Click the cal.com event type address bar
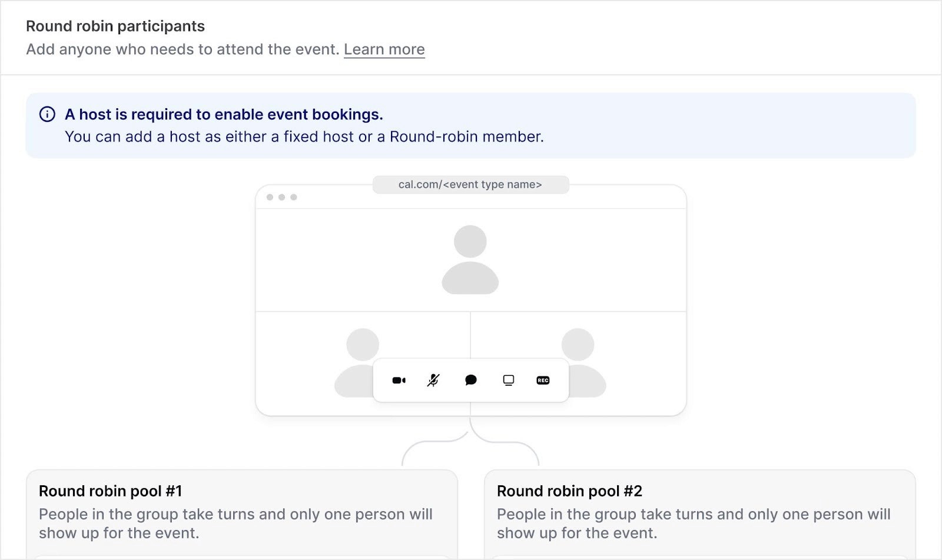The width and height of the screenshot is (942, 560). click(x=470, y=184)
